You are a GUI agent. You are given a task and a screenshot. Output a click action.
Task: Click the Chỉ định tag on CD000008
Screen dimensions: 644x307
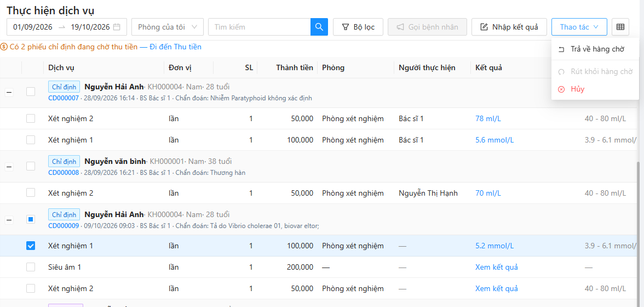[64, 161]
